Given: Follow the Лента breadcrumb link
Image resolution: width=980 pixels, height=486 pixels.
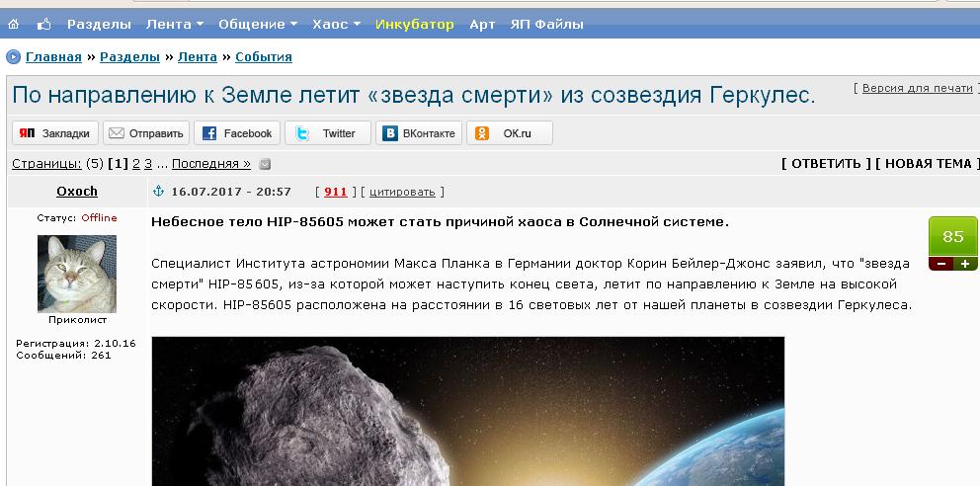Looking at the screenshot, I should (198, 57).
